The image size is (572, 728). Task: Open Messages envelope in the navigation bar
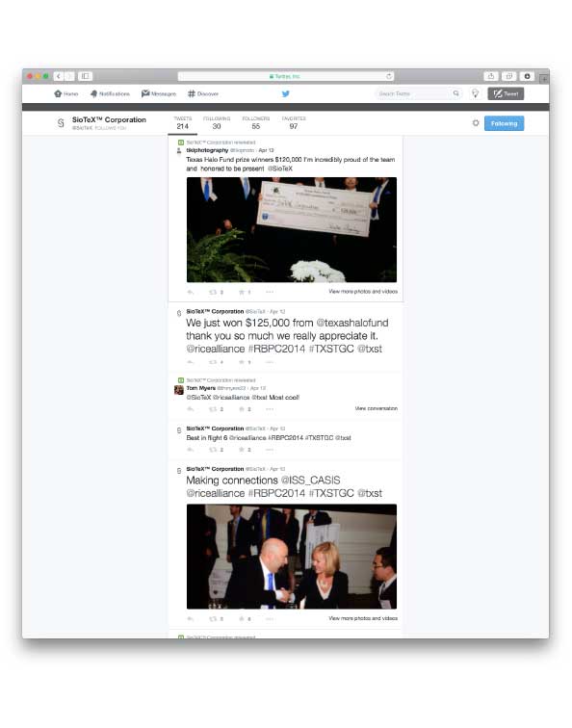pos(159,93)
